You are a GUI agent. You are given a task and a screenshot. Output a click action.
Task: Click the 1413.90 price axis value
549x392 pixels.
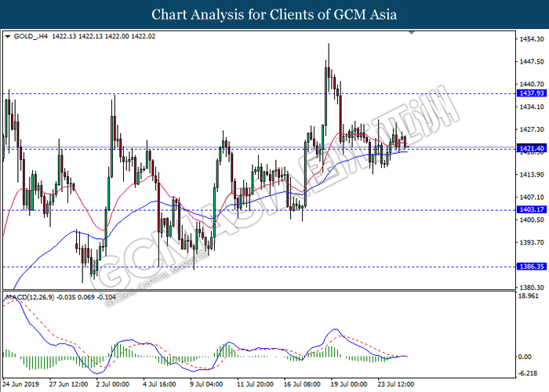[x=532, y=175]
